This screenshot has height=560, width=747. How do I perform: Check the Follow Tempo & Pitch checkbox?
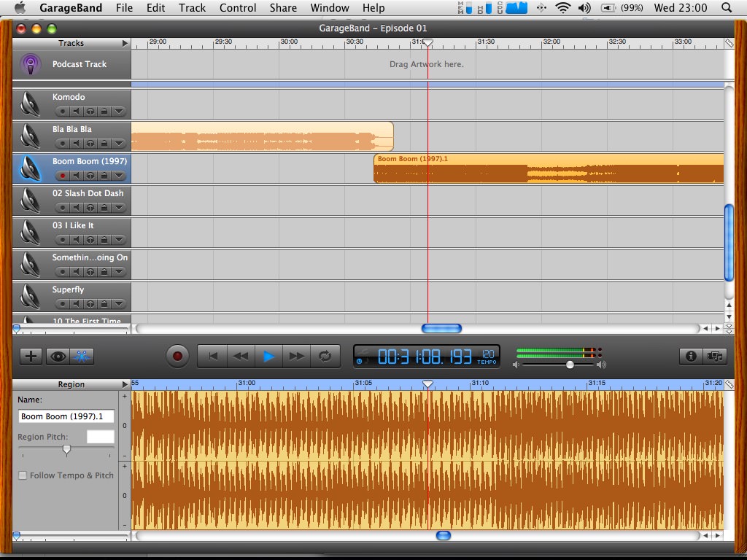23,475
